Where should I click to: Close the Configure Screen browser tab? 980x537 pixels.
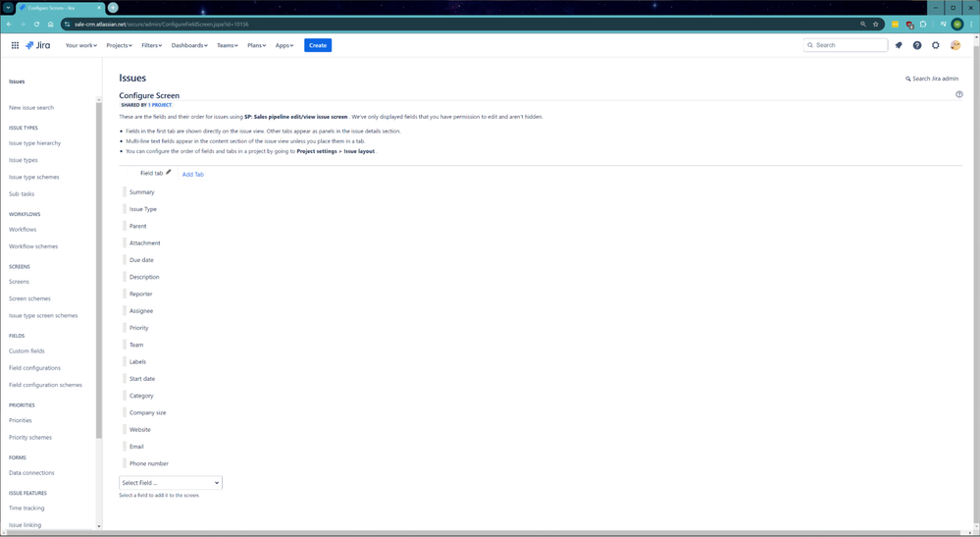(x=99, y=8)
